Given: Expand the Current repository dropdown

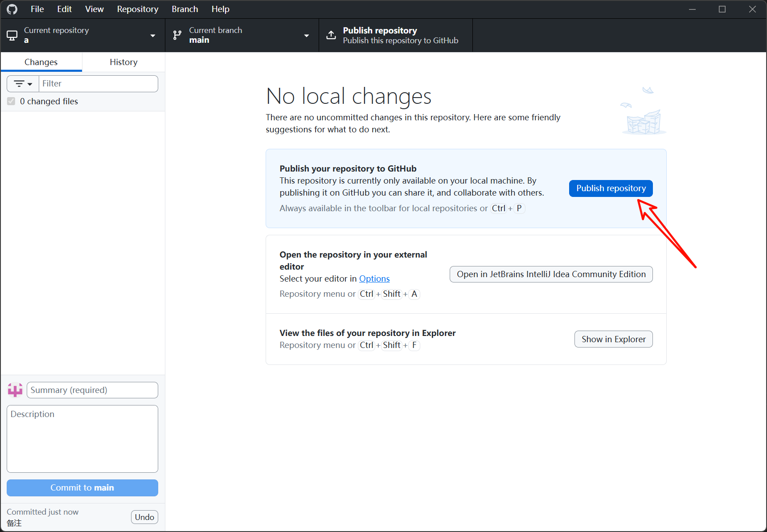Looking at the screenshot, I should 153,36.
